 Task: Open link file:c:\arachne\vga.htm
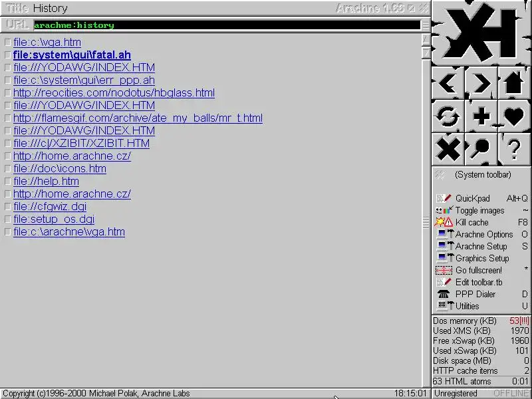pyautogui.click(x=69, y=231)
